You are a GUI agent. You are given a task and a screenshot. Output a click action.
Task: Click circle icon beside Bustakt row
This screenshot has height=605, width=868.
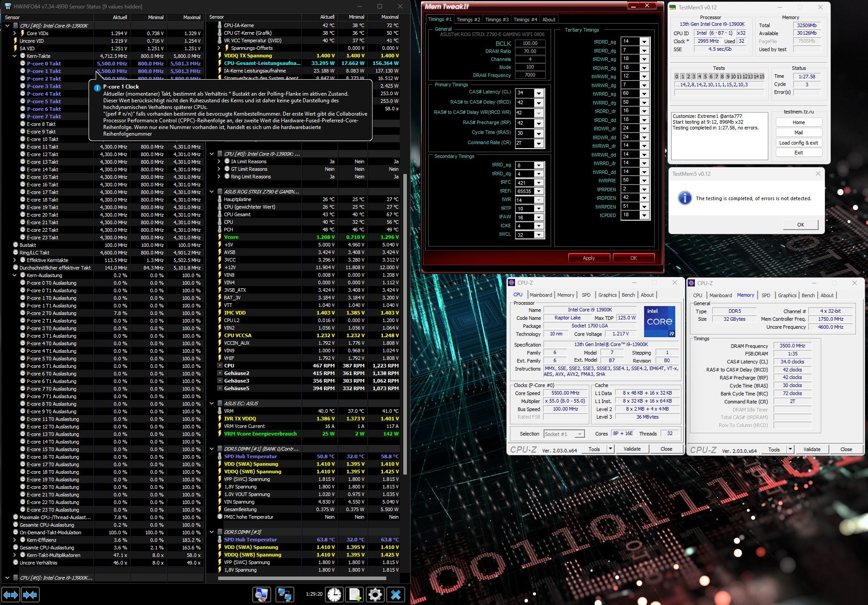pos(16,245)
